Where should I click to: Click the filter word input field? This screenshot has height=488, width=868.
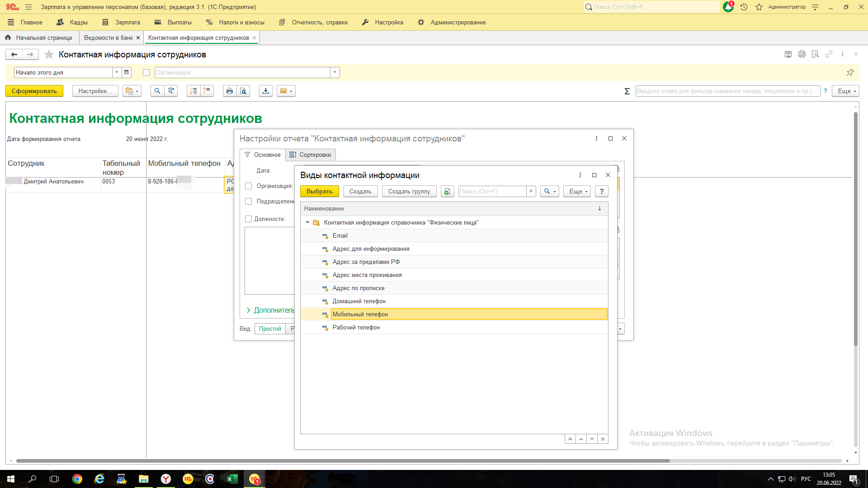pyautogui.click(x=728, y=91)
